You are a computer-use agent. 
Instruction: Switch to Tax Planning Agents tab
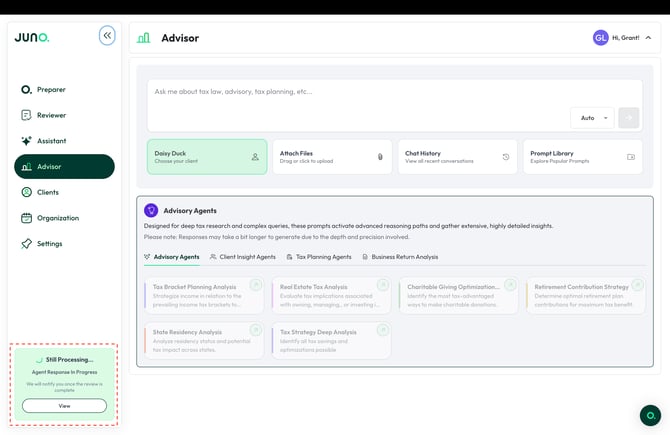319,257
